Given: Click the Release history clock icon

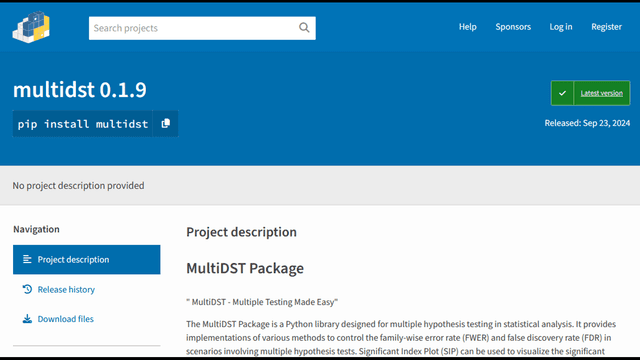Looking at the screenshot, I should point(27,289).
